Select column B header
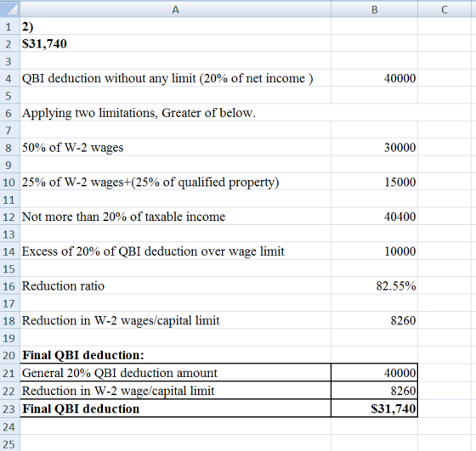The height and width of the screenshot is (451, 476). coord(374,9)
